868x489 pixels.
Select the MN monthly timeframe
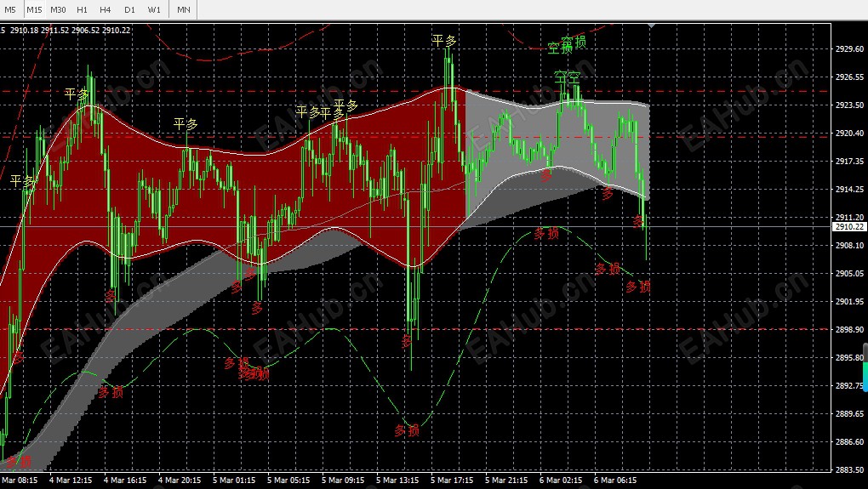[x=184, y=9]
